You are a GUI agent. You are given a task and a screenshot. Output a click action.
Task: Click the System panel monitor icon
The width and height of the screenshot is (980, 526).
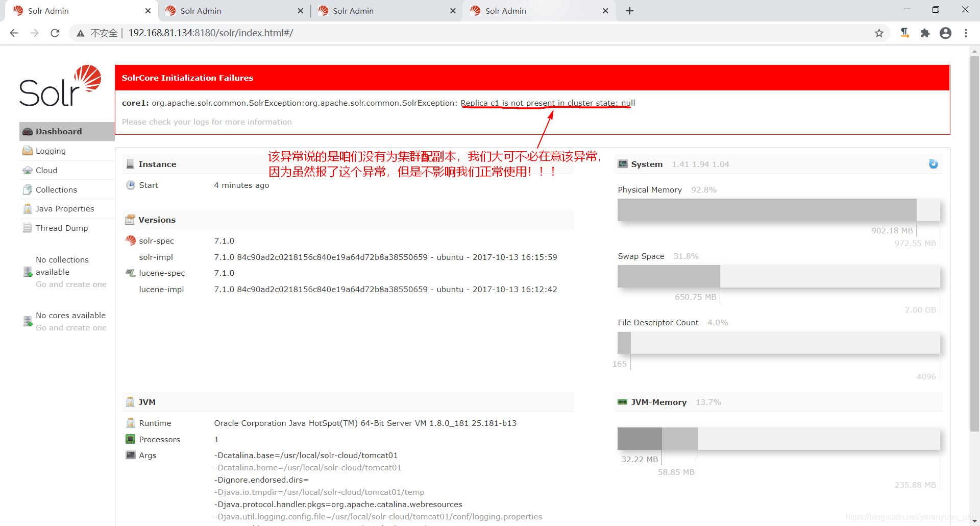[623, 164]
